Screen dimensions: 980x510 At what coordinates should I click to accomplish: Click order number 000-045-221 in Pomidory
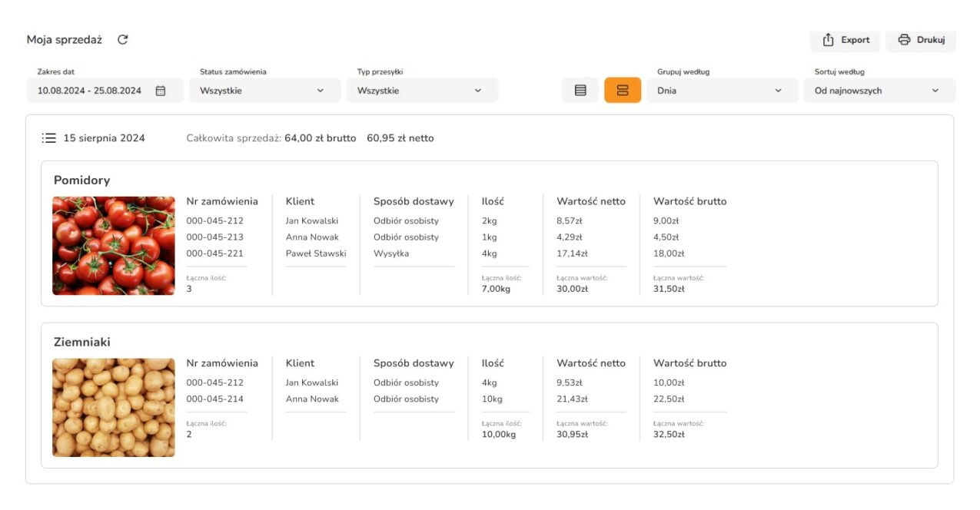pyautogui.click(x=214, y=253)
